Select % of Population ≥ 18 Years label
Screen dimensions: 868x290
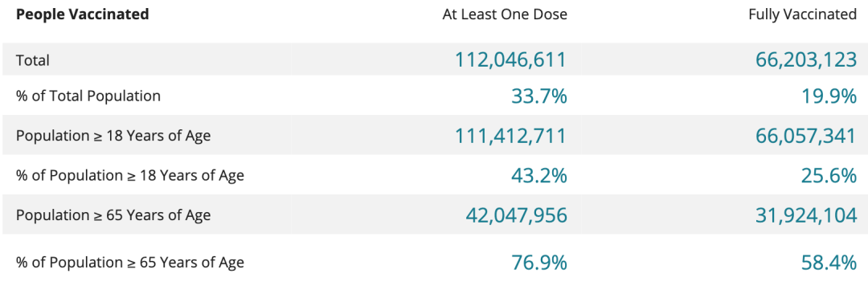[130, 175]
